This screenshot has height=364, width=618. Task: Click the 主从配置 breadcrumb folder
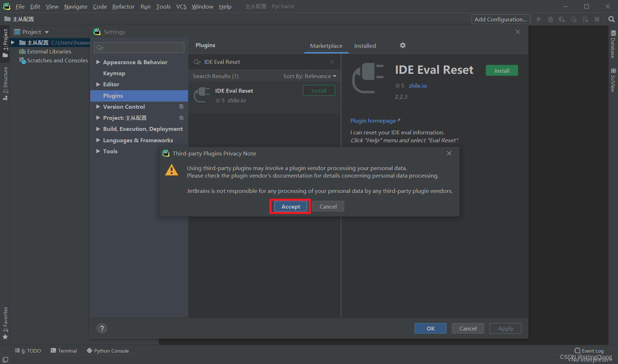pos(19,19)
